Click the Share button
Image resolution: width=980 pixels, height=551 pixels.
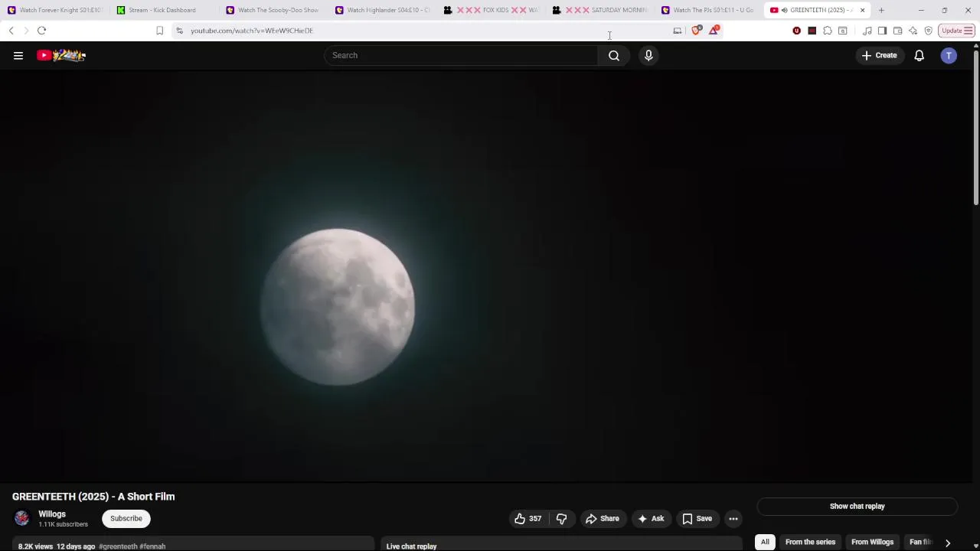click(602, 519)
